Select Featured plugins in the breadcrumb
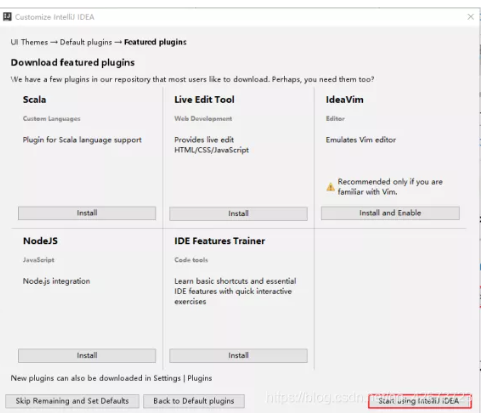This screenshot has height=418, width=487. pos(155,42)
